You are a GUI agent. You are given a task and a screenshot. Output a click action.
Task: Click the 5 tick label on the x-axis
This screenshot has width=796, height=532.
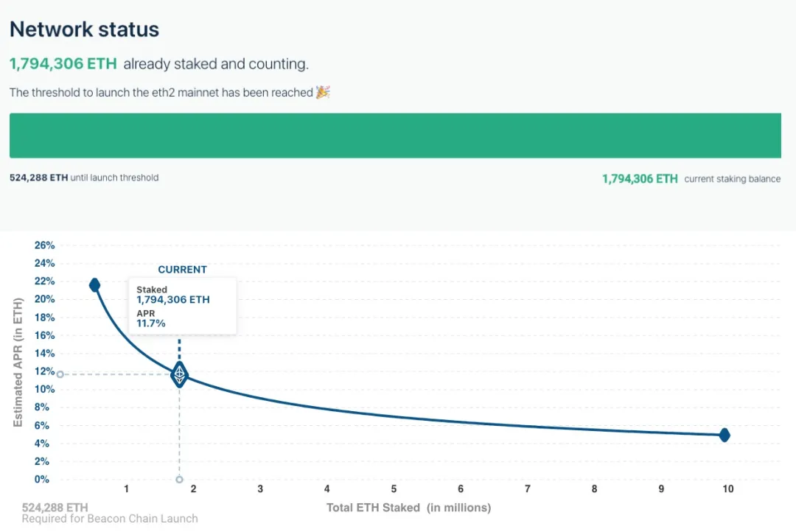[x=394, y=489]
